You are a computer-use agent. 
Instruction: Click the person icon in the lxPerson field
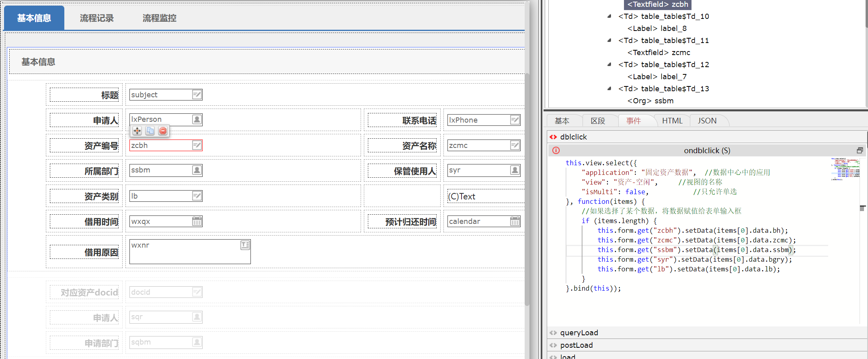click(197, 119)
